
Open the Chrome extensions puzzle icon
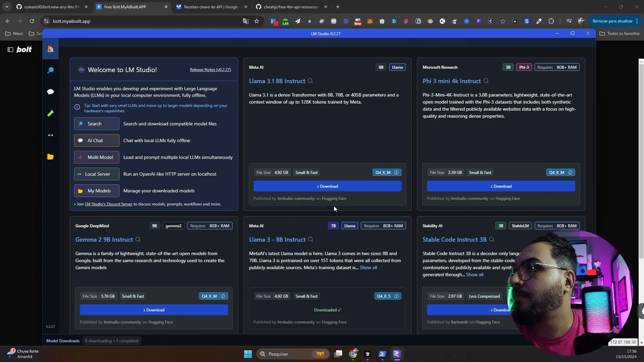coord(551,21)
